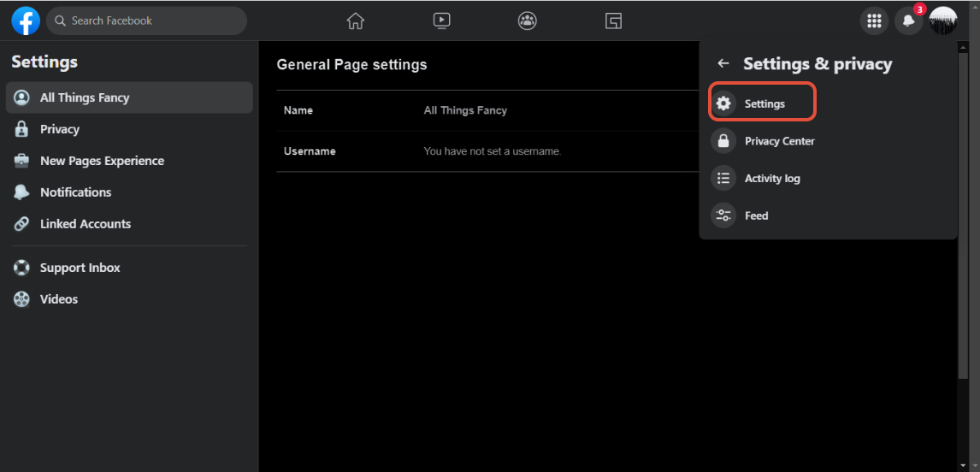Open Support Inbox in sidebar

129,268
